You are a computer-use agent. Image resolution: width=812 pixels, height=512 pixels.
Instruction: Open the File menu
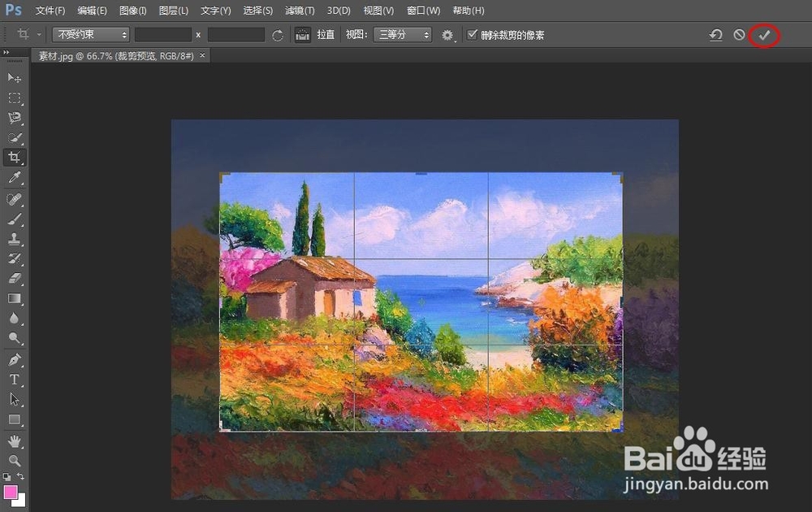pos(50,11)
